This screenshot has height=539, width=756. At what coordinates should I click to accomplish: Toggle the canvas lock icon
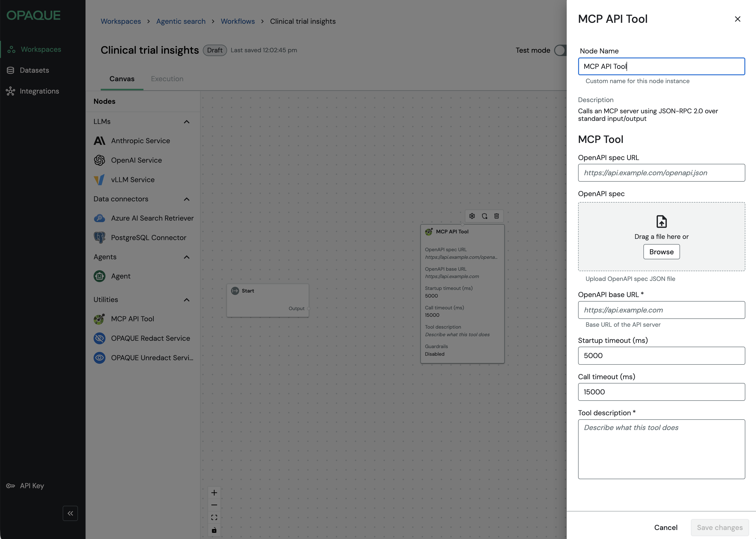coord(214,530)
